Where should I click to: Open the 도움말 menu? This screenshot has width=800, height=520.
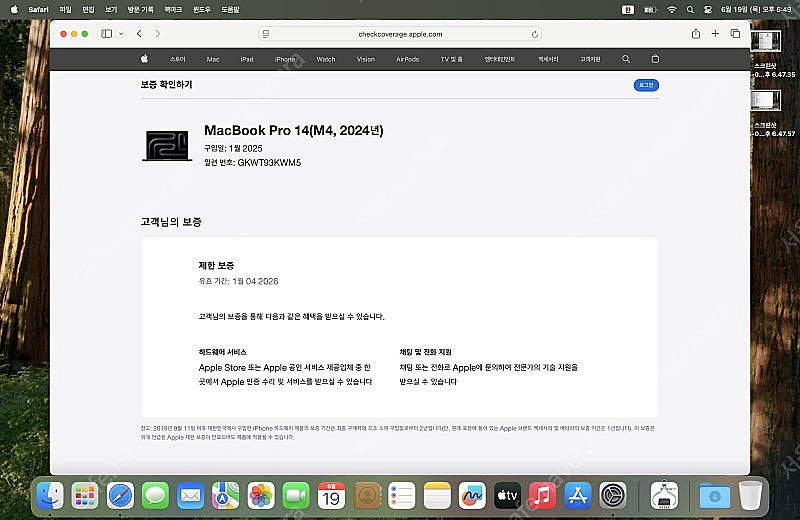pos(230,9)
